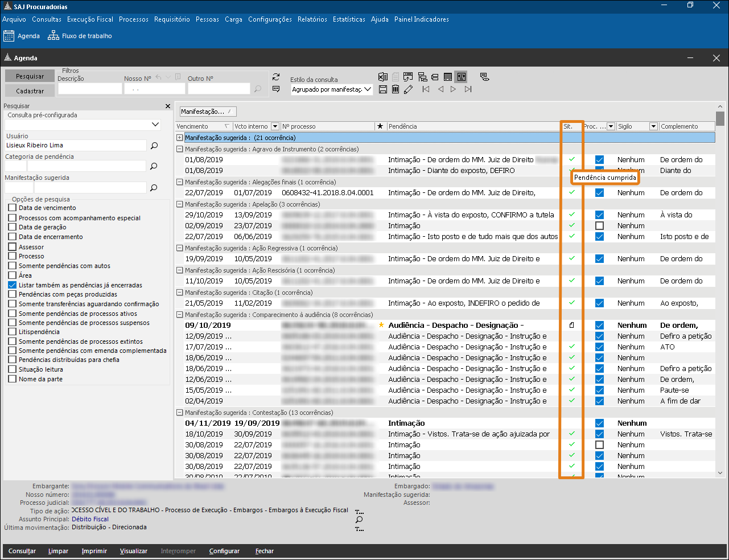Click the list rows view icon
Viewport: 729px width, 560px height.
click(448, 77)
